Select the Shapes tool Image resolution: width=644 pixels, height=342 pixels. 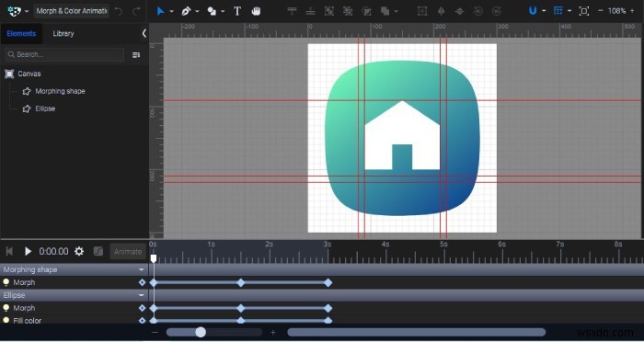pyautogui.click(x=212, y=11)
